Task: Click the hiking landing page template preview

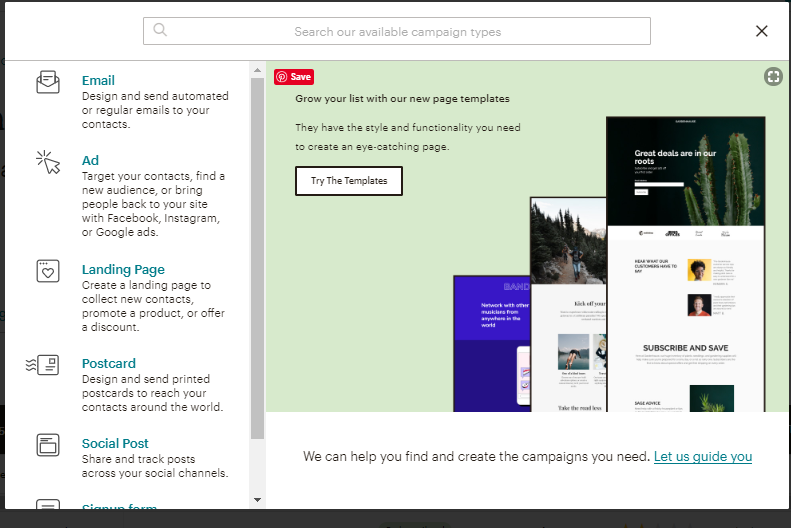Action: pyautogui.click(x=569, y=304)
